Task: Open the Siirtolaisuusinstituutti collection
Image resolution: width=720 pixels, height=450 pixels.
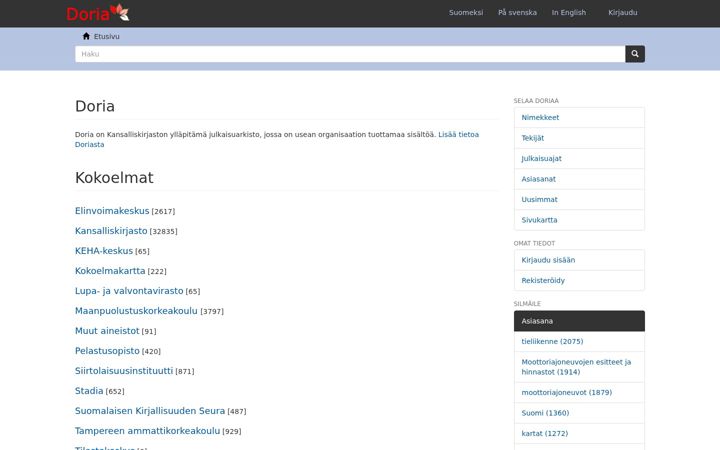Action: point(124,371)
